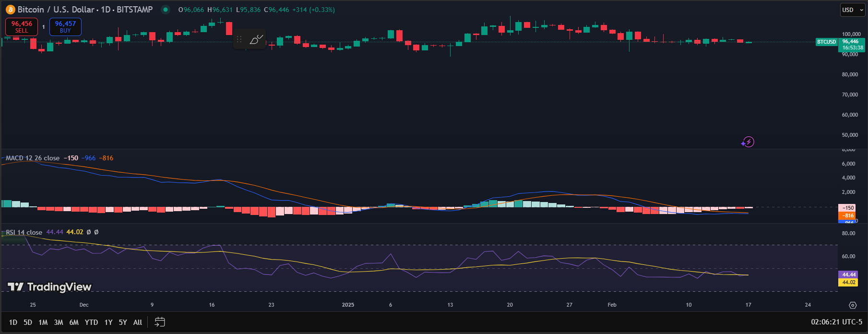Choose the 5Y time range
This screenshot has height=334, width=868.
(x=123, y=322)
